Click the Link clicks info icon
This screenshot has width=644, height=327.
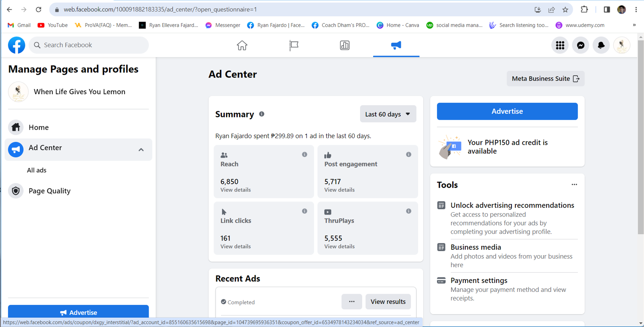pyautogui.click(x=304, y=211)
